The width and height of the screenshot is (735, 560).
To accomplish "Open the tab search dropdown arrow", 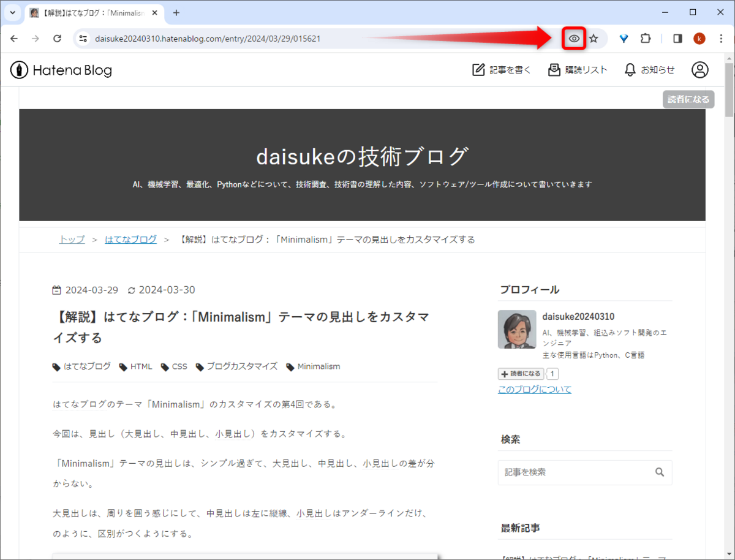I will [12, 13].
